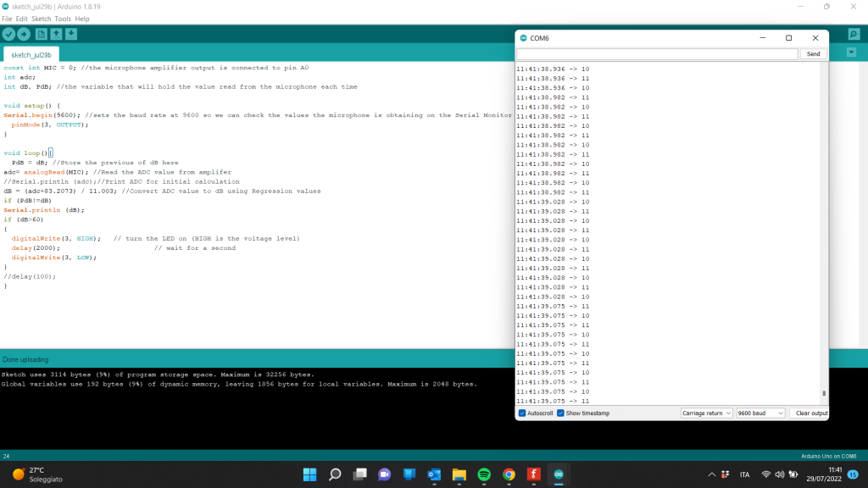Viewport: 868px width, 488px height.
Task: Open Spotify from the taskbar
Action: click(484, 474)
